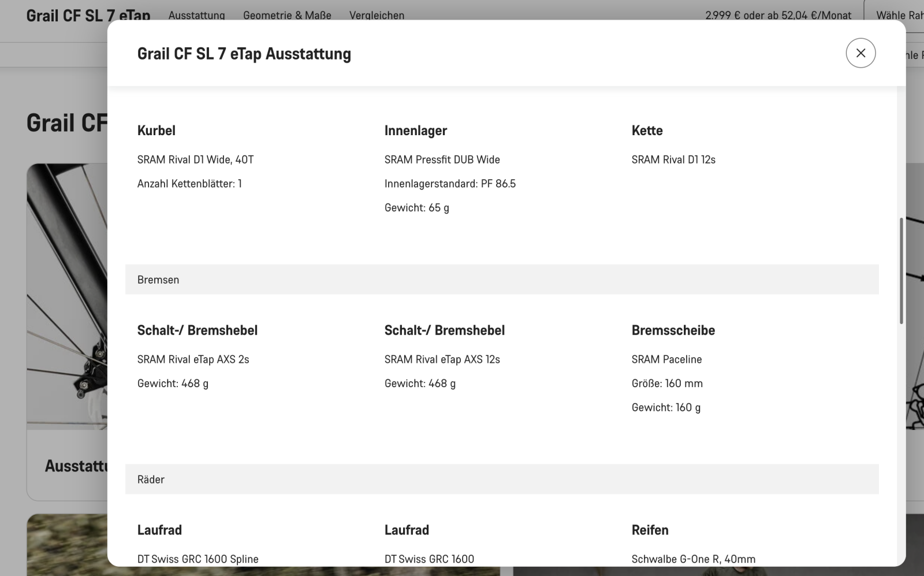Click Größe: 160 mm text
This screenshot has width=924, height=576.
[667, 383]
